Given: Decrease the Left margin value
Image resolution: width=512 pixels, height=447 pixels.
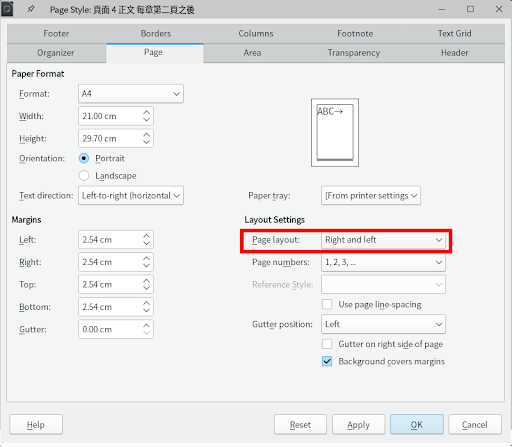Looking at the screenshot, I should pos(147,244).
